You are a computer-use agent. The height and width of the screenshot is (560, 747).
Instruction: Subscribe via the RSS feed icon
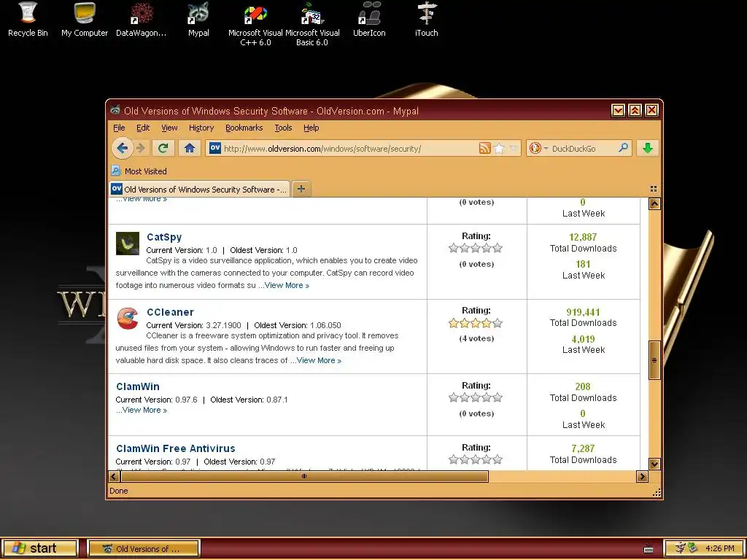tap(484, 148)
